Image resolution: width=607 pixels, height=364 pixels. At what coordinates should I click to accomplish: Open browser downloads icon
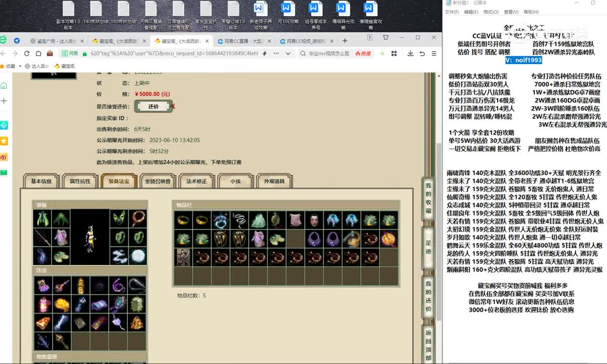[x=410, y=53]
